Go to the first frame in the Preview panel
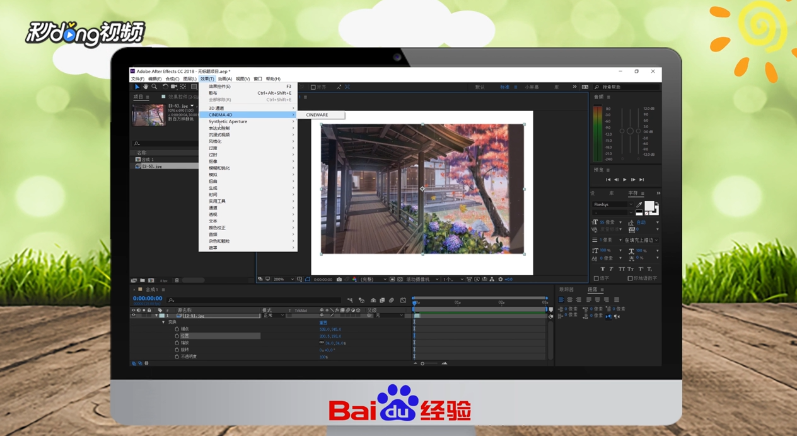Image resolution: width=797 pixels, height=436 pixels. click(x=608, y=179)
